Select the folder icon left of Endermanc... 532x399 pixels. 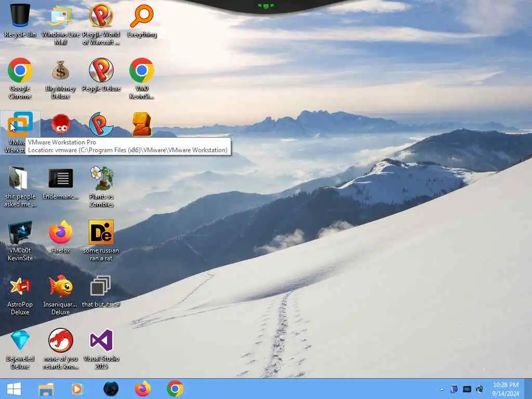click(20, 187)
